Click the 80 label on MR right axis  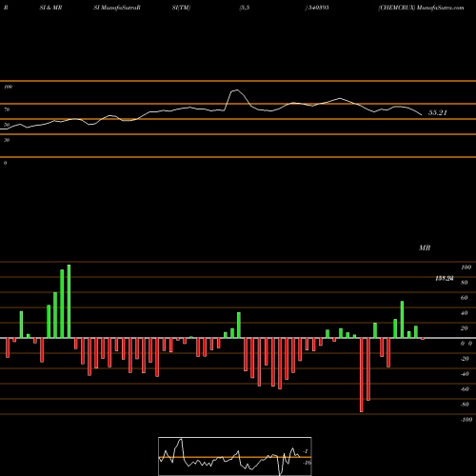[x=465, y=283]
